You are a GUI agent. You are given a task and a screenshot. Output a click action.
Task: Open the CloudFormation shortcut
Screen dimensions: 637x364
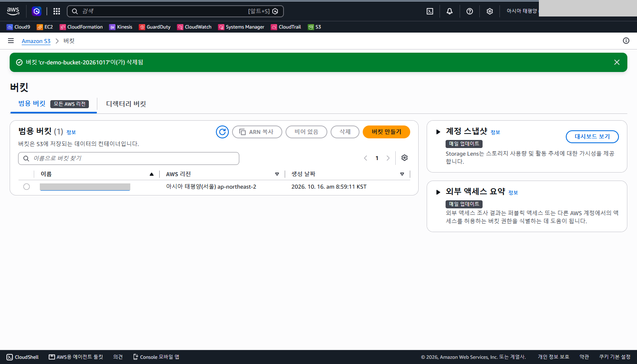(81, 27)
